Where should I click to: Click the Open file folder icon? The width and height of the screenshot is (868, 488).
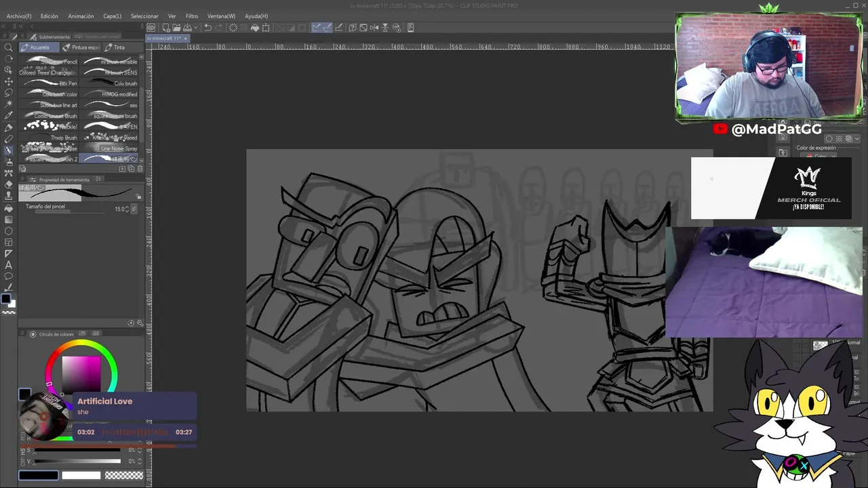tap(176, 28)
